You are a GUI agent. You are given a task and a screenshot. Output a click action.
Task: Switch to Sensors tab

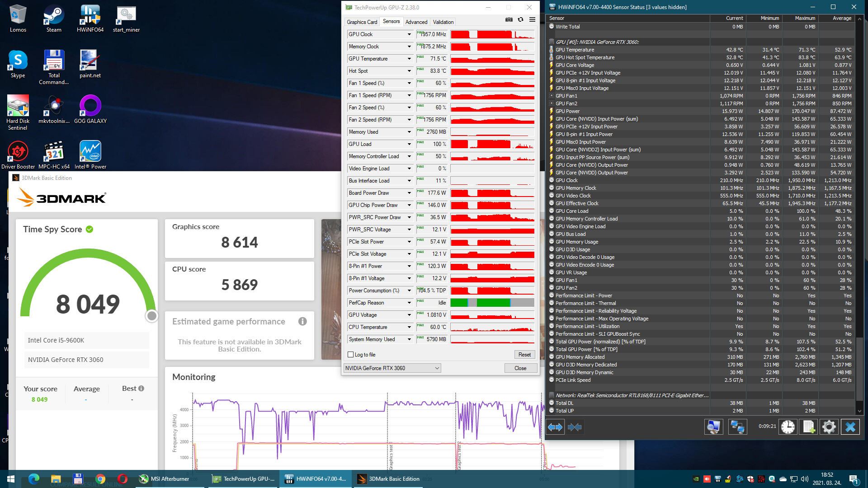(391, 21)
